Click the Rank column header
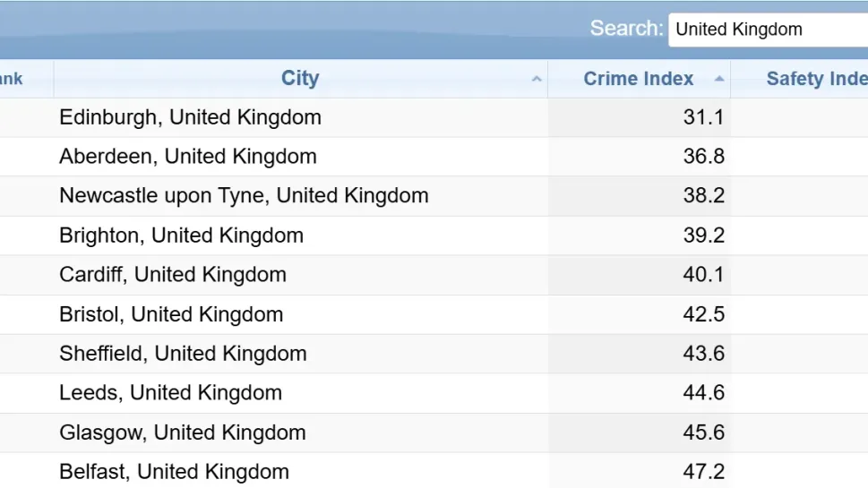The height and width of the screenshot is (488, 868). tap(13, 79)
